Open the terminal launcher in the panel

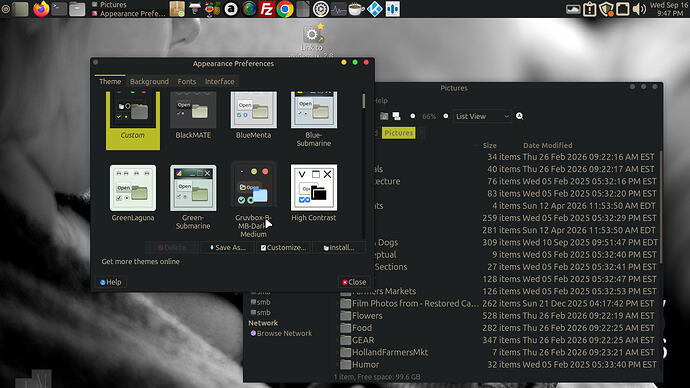click(59, 9)
